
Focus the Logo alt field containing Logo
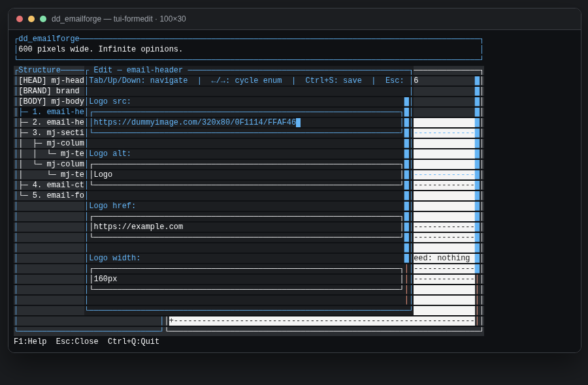(246, 174)
